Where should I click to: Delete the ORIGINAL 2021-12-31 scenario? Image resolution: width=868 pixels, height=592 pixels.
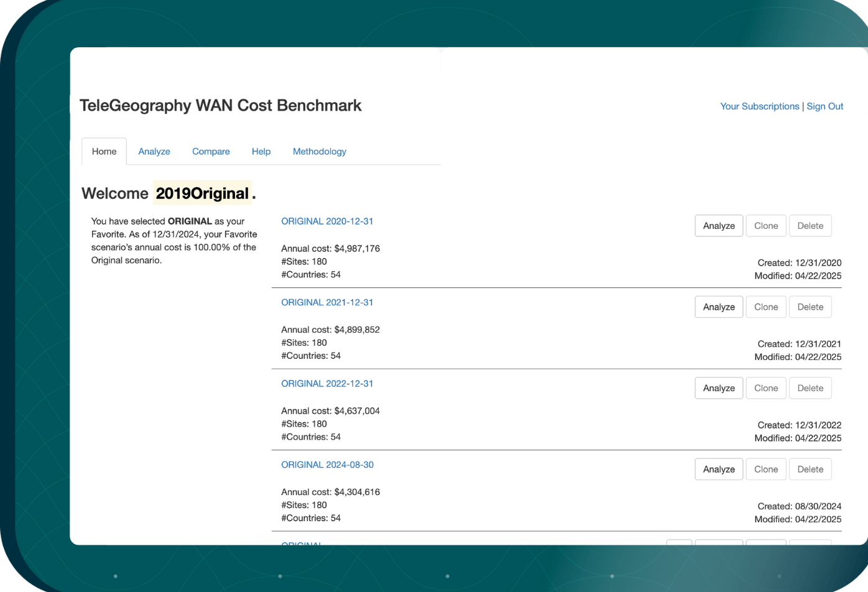click(810, 307)
